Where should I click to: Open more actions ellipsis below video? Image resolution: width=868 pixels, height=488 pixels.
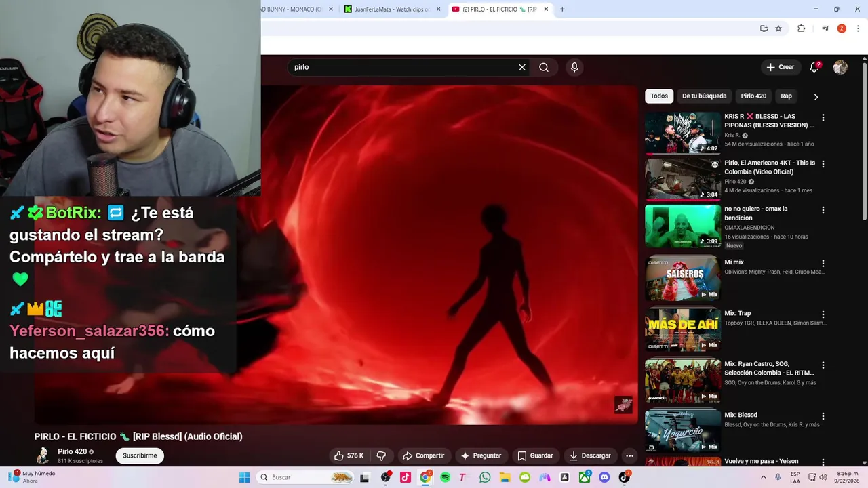[x=629, y=455]
